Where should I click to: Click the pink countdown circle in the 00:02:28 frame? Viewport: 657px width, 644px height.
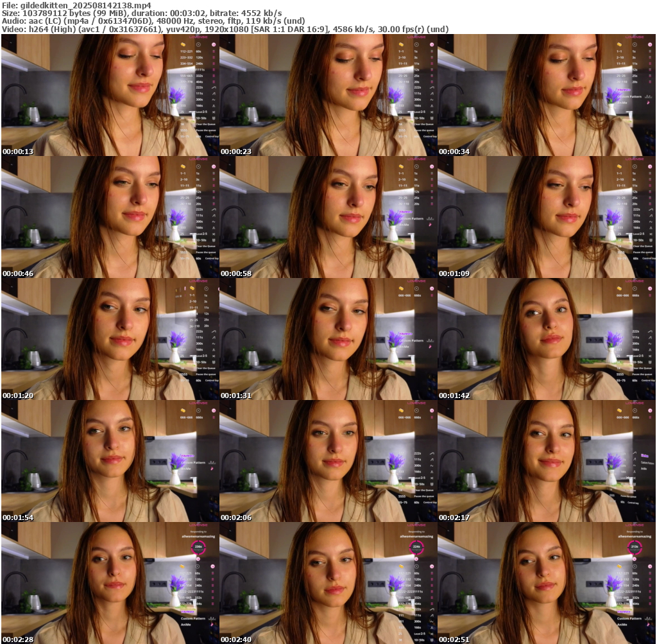point(198,547)
